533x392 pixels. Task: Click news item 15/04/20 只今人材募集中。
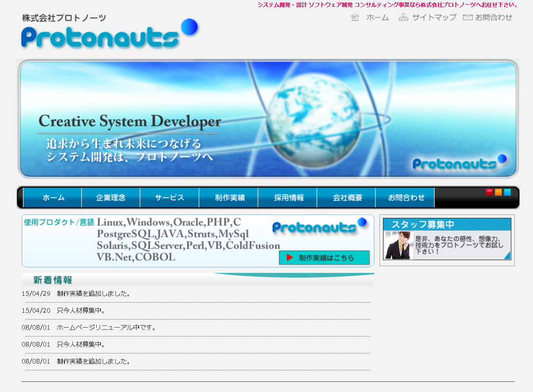(64, 310)
